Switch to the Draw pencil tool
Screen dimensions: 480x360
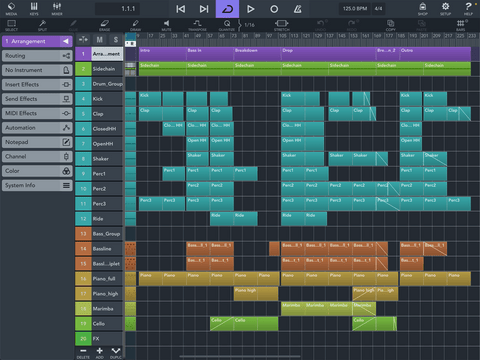[135, 25]
